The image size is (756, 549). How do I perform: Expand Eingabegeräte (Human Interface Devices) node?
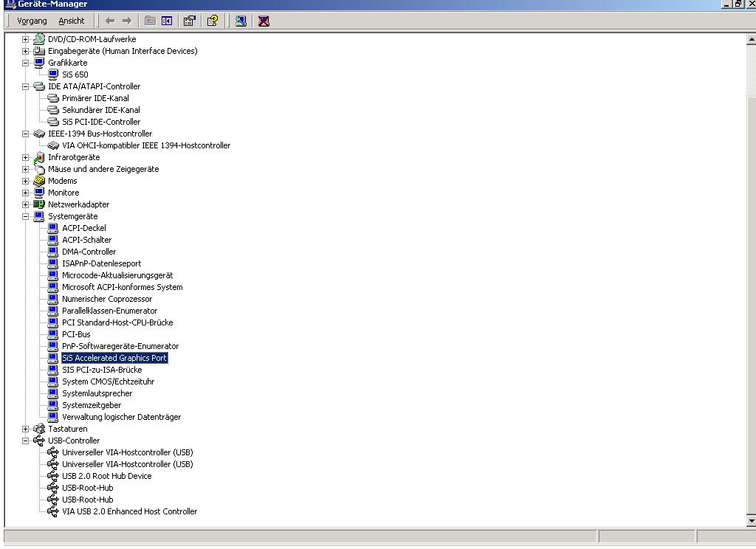[x=26, y=51]
